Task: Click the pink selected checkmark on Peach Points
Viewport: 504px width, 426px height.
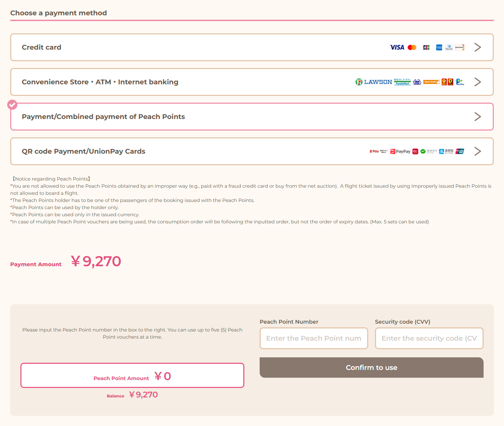Action: 12,105
